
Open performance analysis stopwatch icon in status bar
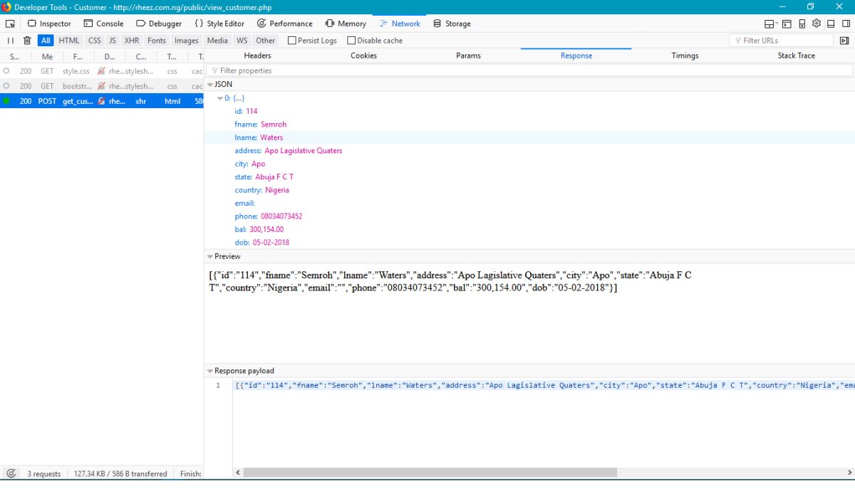click(x=11, y=473)
